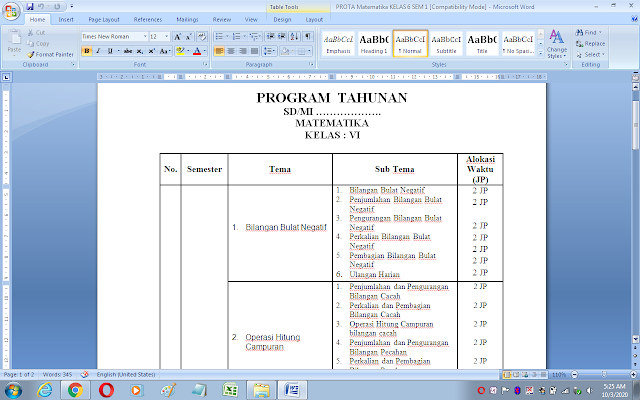Image resolution: width=640 pixels, height=400 pixels.
Task: Open the Select dropdown in Editing
Action: [591, 54]
